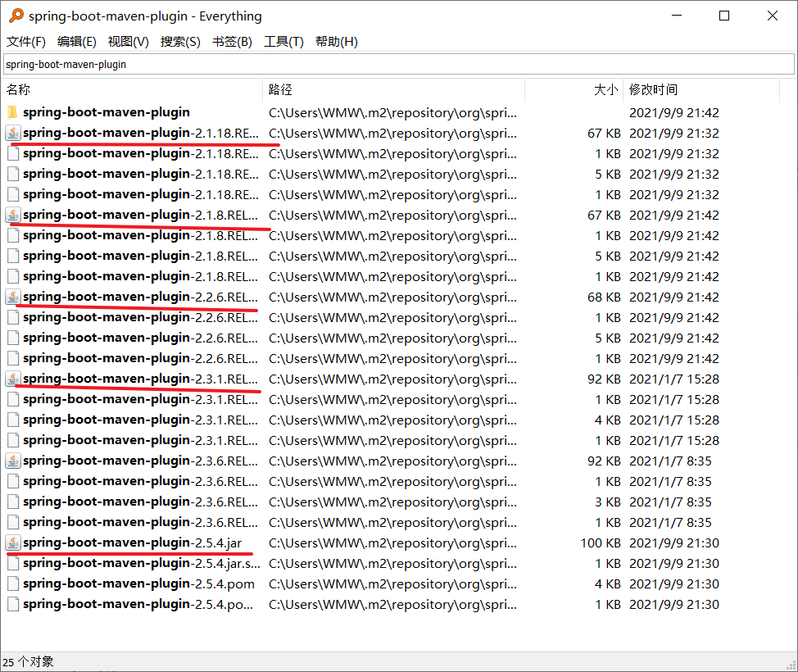Screen dimensions: 798x672
Task: Click jar icon of the 2.3.1 92 KB file
Action: [13, 379]
